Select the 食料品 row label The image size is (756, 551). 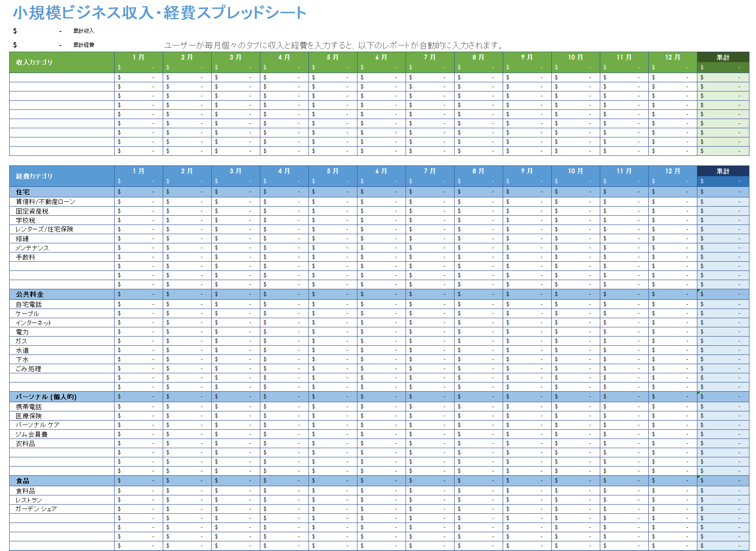pos(25,491)
